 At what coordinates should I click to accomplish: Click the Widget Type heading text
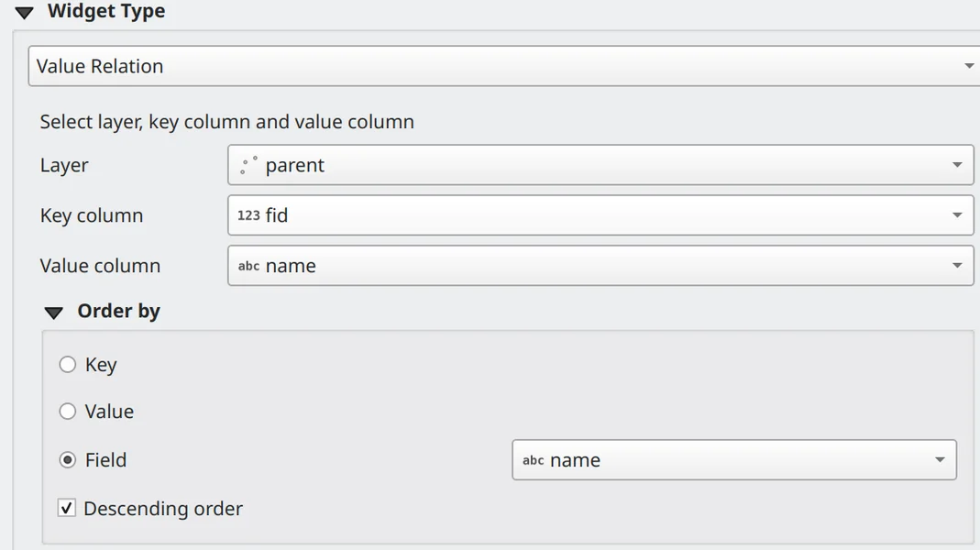click(x=106, y=12)
